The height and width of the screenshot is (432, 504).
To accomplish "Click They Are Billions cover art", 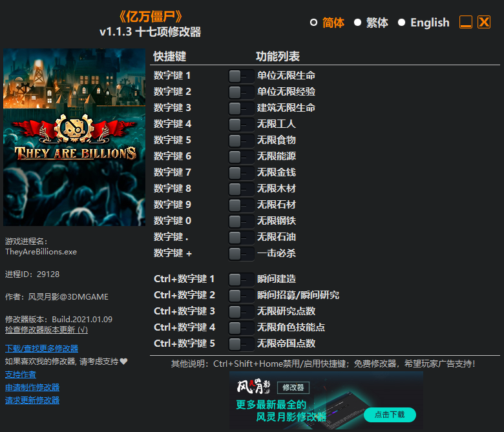I will 74,137.
